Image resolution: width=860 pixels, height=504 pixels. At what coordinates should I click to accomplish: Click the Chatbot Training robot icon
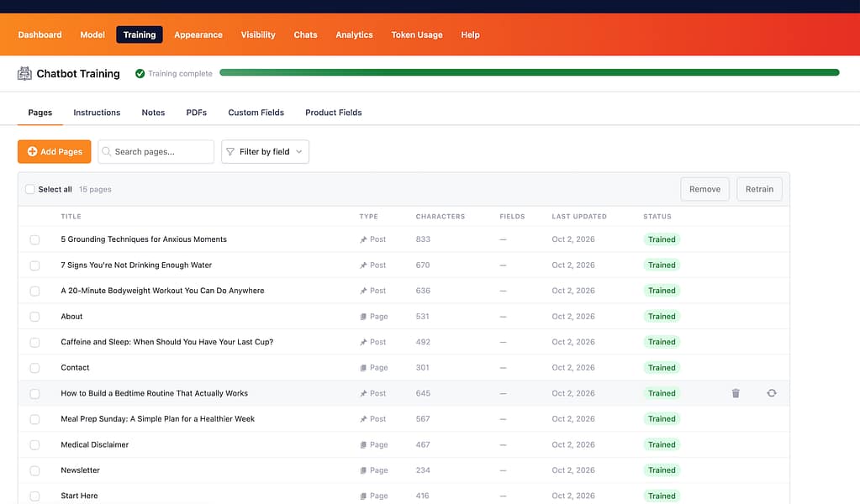point(24,73)
